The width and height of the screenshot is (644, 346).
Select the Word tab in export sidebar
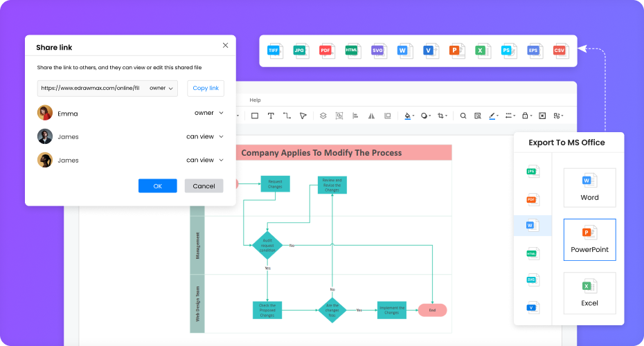click(x=532, y=226)
